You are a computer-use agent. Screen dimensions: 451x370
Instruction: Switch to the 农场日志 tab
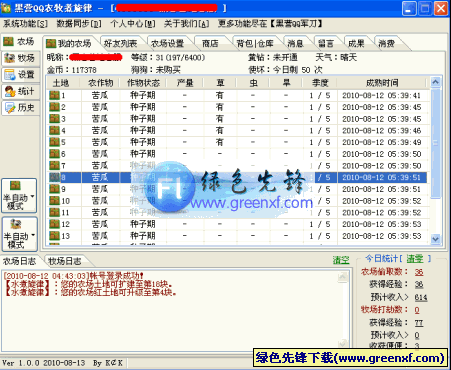click(19, 261)
